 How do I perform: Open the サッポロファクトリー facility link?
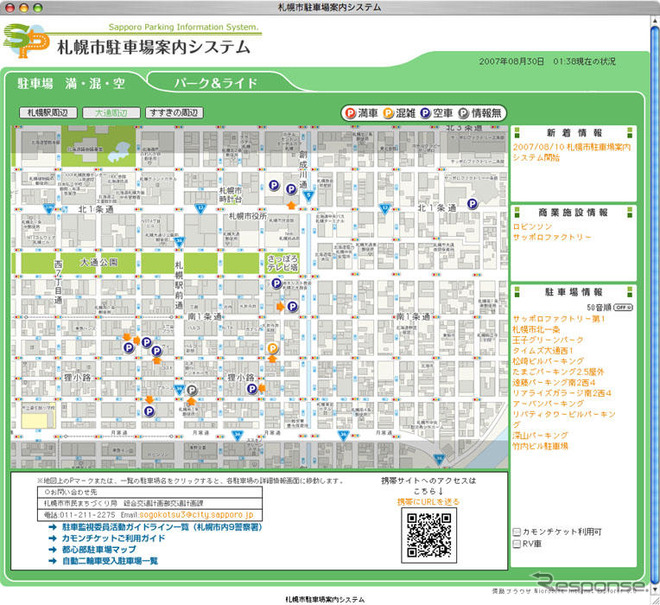551,237
